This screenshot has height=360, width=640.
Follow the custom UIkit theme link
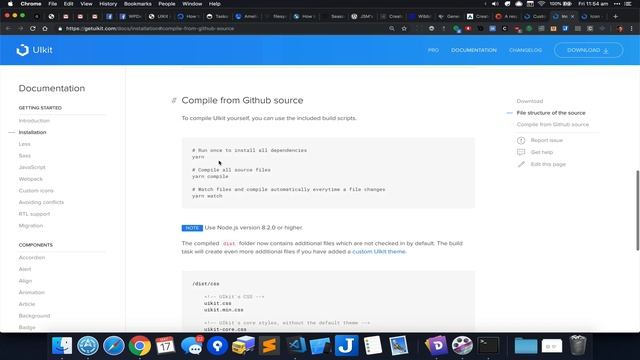379,251
